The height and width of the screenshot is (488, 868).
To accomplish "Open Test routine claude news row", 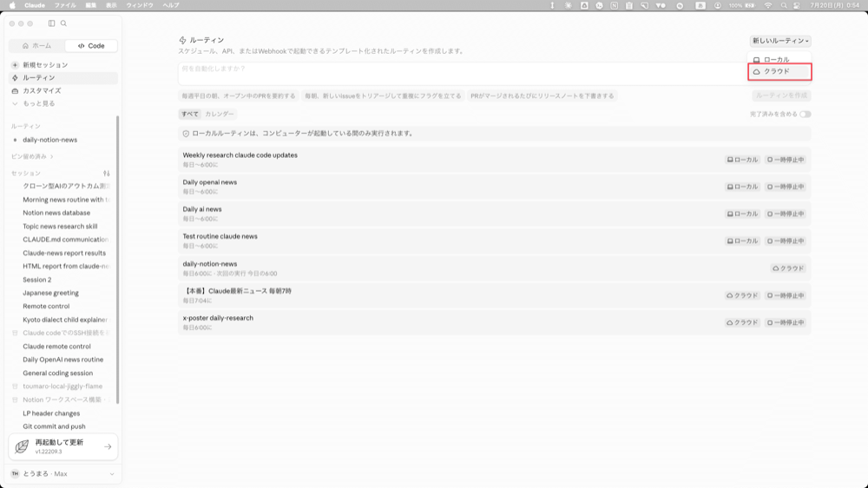I will coord(495,241).
